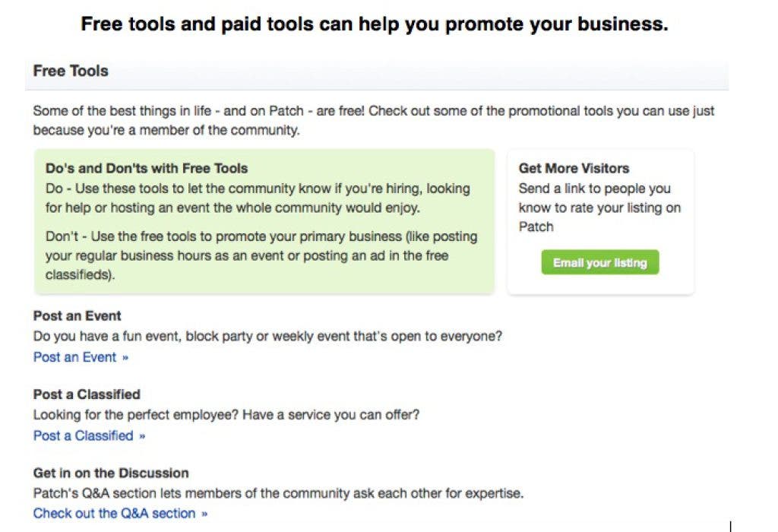The width and height of the screenshot is (778, 532).
Task: Click the paragraph starting with "Do - Use these tools"
Action: tap(258, 198)
